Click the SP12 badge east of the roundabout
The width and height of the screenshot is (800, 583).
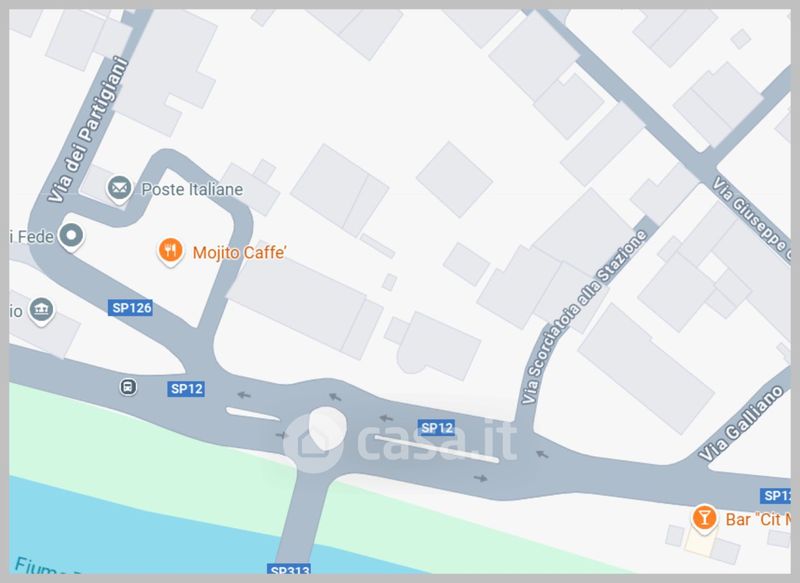437,427
